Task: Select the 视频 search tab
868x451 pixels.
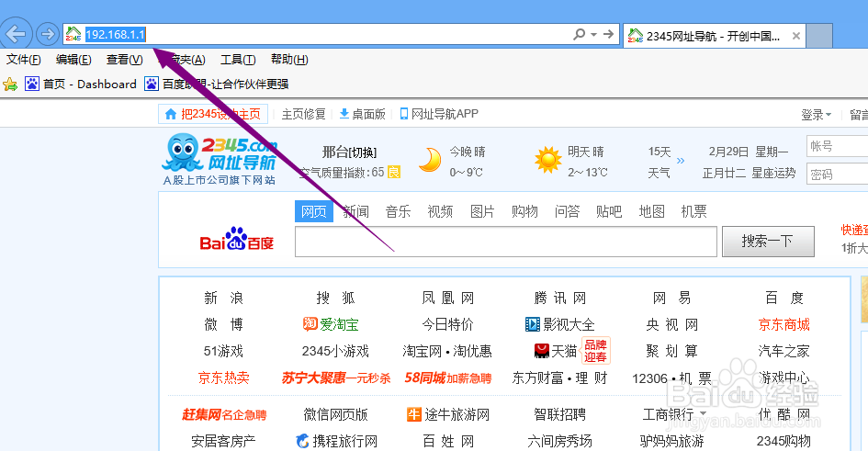Action: 440,211
